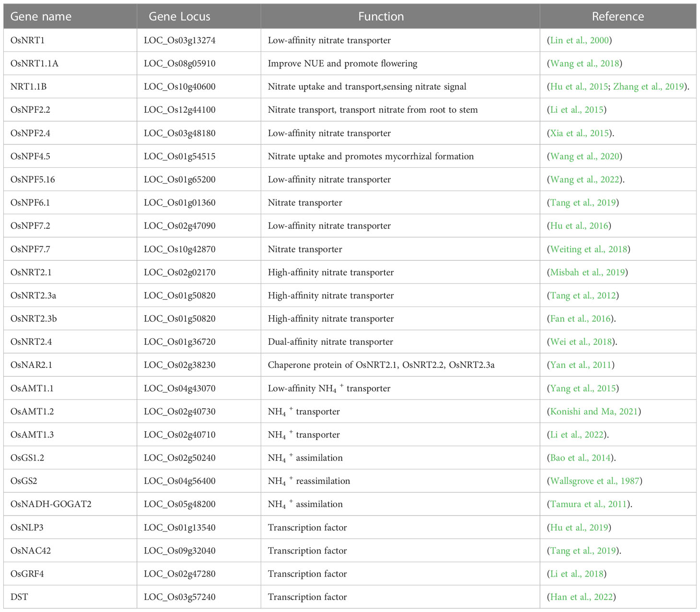Click Tang et al., 2019 in OsNPF6.1 row

coord(583,202)
